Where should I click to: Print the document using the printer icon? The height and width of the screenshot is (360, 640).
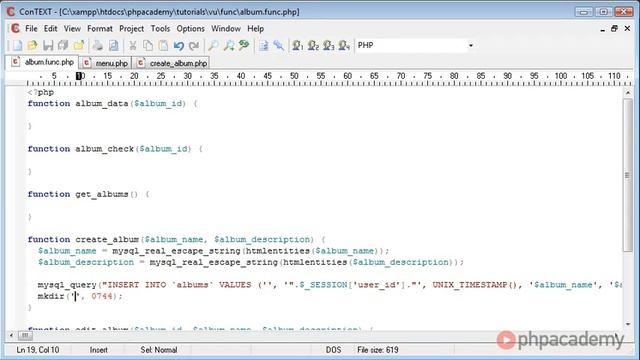(x=98, y=45)
